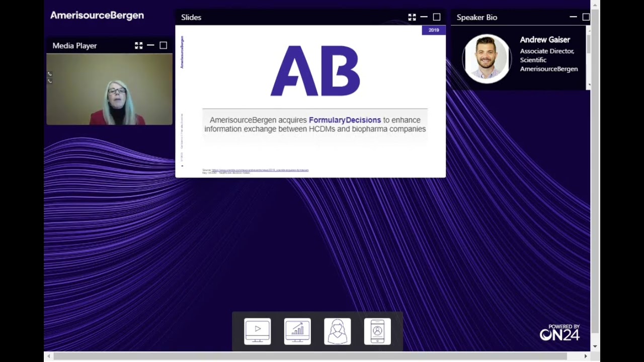Click the Slides panel title
The width and height of the screenshot is (644, 362).
(x=191, y=17)
